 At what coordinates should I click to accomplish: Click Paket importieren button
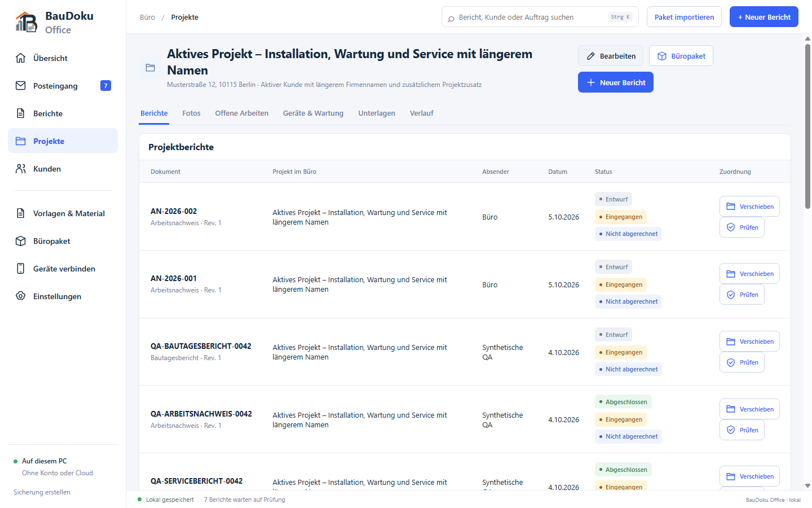pyautogui.click(x=684, y=17)
